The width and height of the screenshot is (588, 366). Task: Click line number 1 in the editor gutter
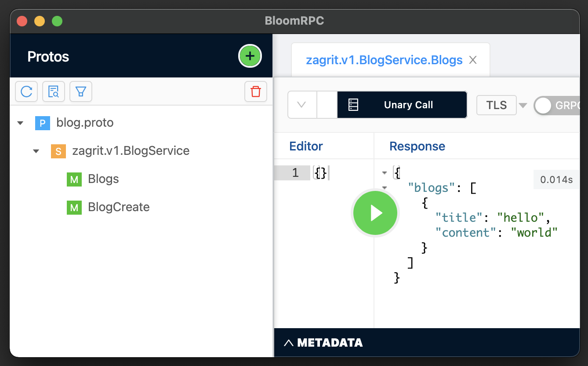(x=295, y=173)
